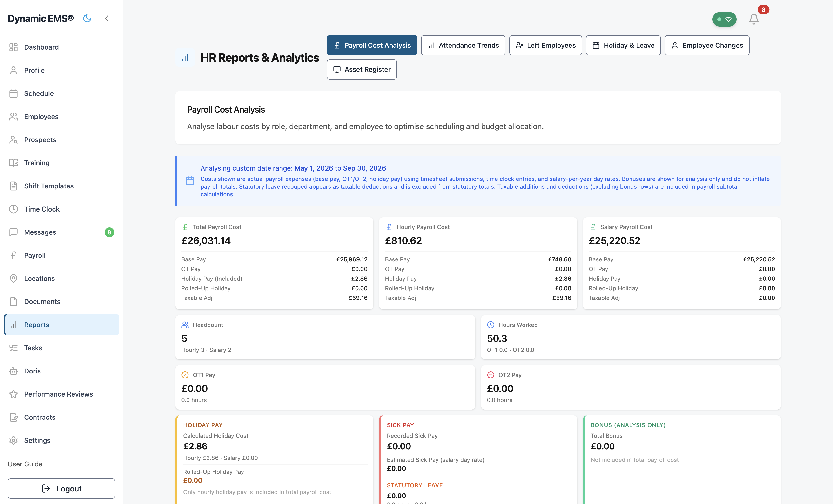Open the Time Clock page

click(x=61, y=209)
